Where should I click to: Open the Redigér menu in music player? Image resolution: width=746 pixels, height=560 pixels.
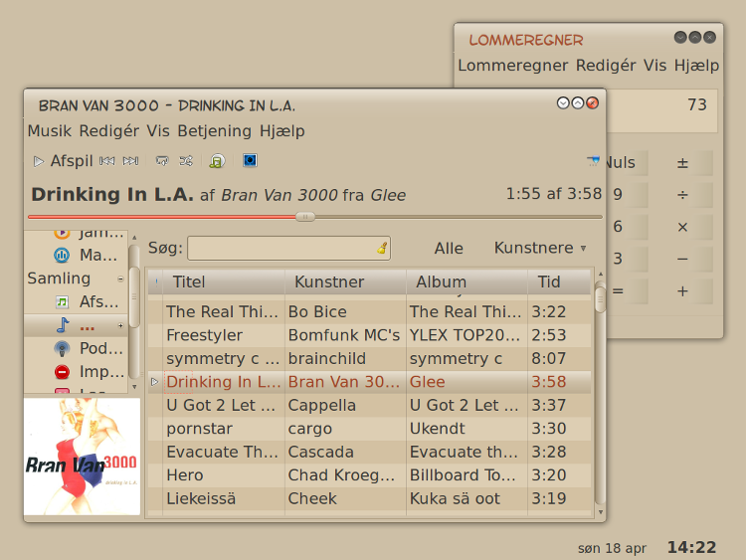pos(109,131)
